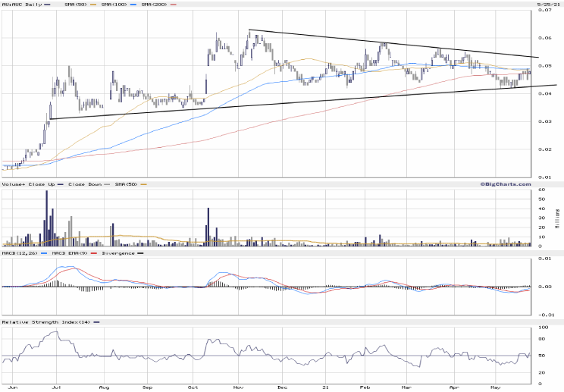
Task: Click the Millions volume axis label
Action: [558, 218]
